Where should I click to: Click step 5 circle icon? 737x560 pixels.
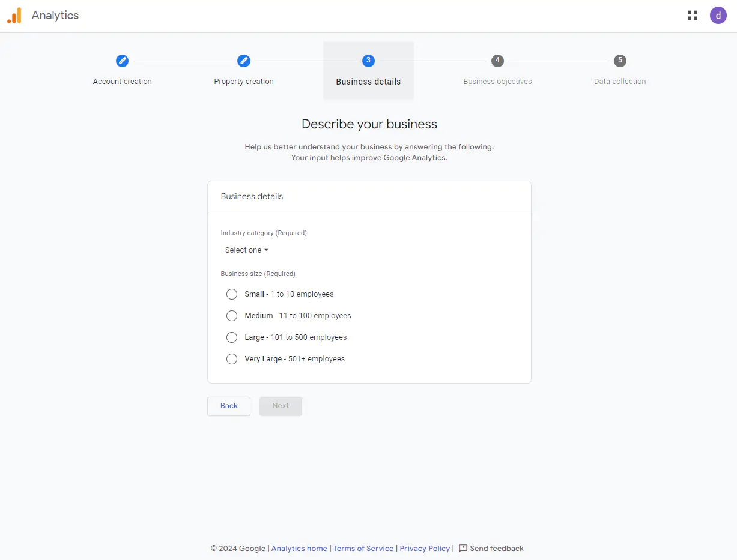(x=620, y=61)
